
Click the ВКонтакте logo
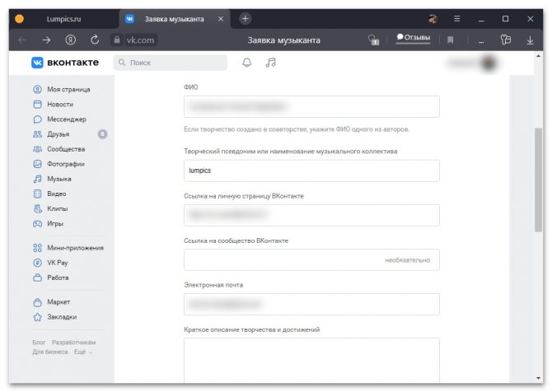coord(65,63)
